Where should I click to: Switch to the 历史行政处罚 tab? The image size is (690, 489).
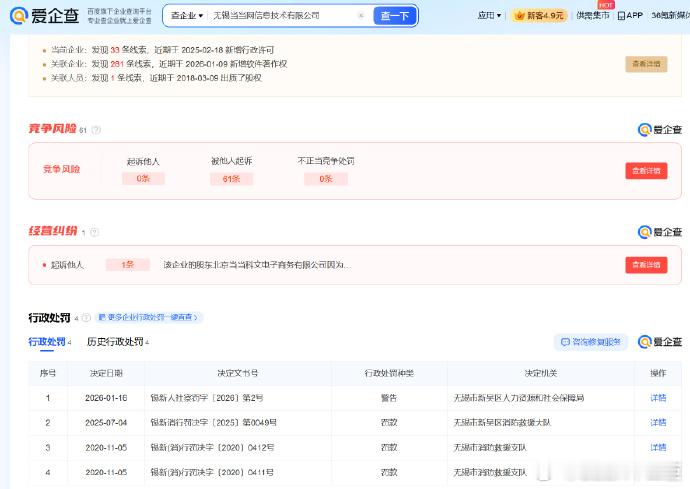click(x=117, y=342)
